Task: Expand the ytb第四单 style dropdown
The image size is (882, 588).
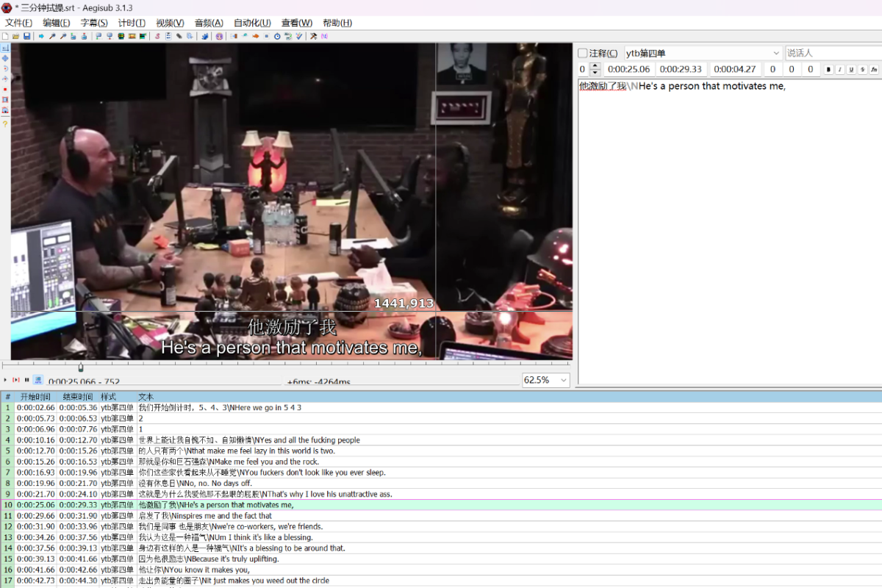Action: (776, 54)
